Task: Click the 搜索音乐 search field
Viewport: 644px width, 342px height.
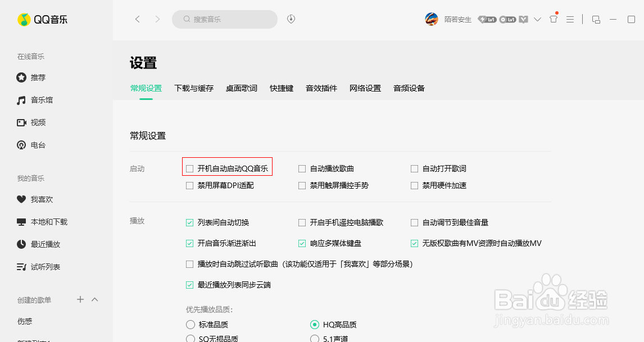Action: [224, 19]
